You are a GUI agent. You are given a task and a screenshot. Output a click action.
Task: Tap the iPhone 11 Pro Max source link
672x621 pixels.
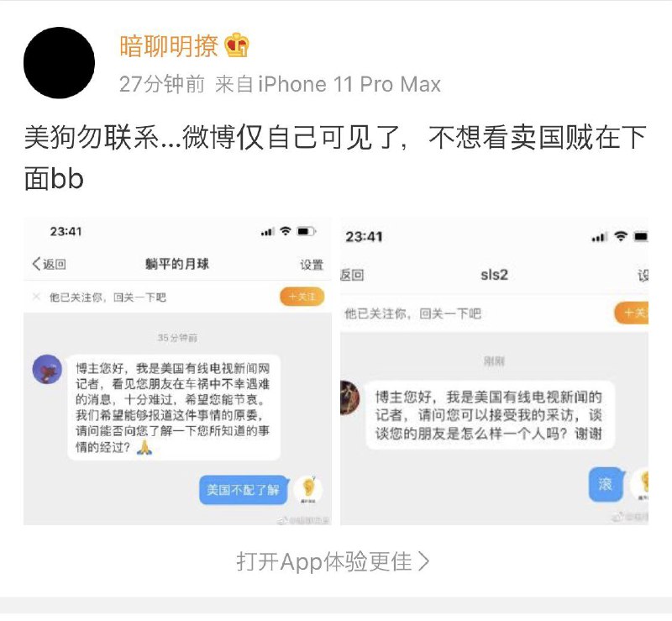tap(349, 84)
